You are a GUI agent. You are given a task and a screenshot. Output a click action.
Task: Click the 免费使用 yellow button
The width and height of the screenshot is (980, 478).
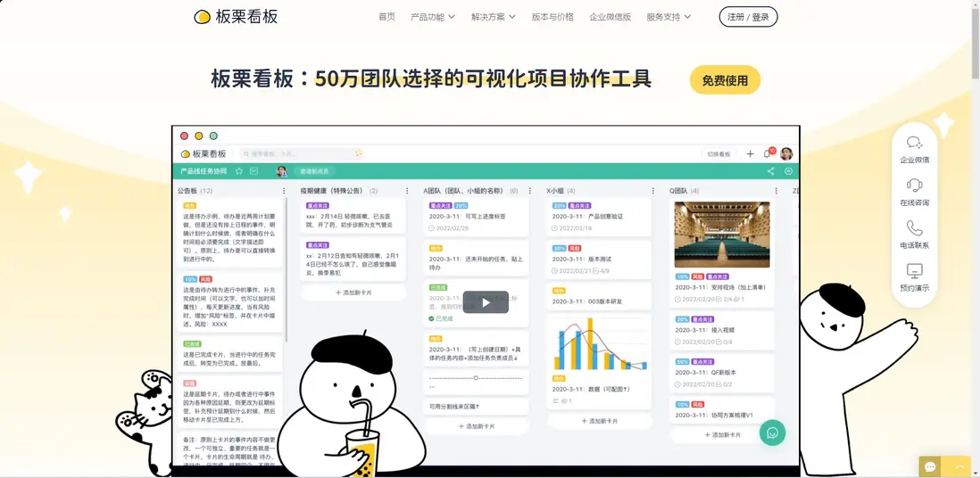[725, 80]
